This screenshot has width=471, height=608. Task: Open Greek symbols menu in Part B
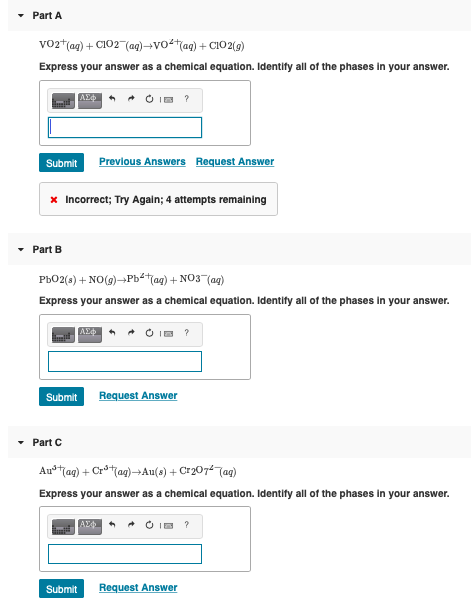tap(90, 335)
